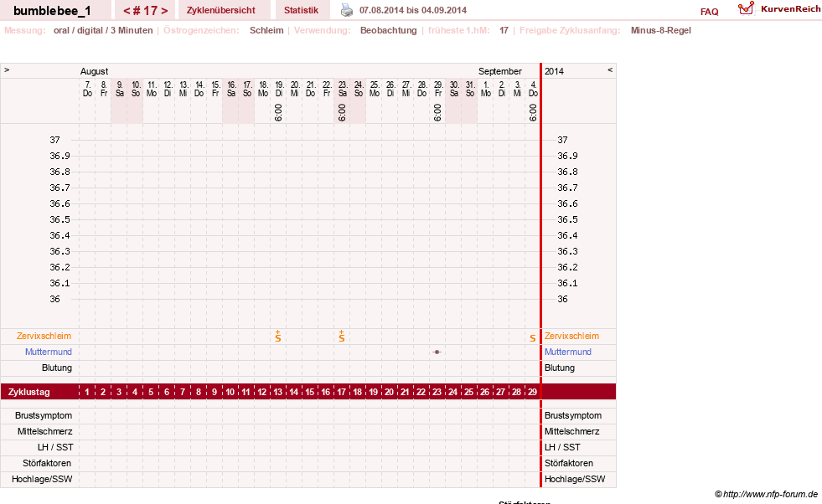Select cycle day 23 in Zyklustag bar
The width and height of the screenshot is (822, 504).
pyautogui.click(x=437, y=392)
